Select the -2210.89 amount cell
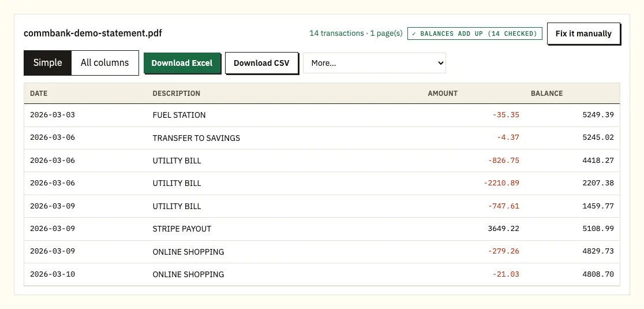The height and width of the screenshot is (309, 644). 501,183
